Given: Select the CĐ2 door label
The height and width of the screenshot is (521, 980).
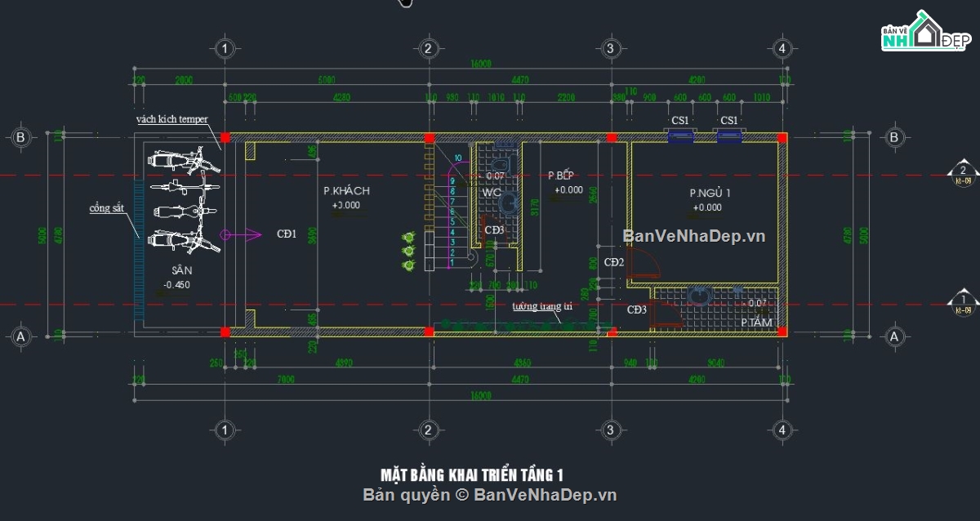Looking at the screenshot, I should (614, 262).
